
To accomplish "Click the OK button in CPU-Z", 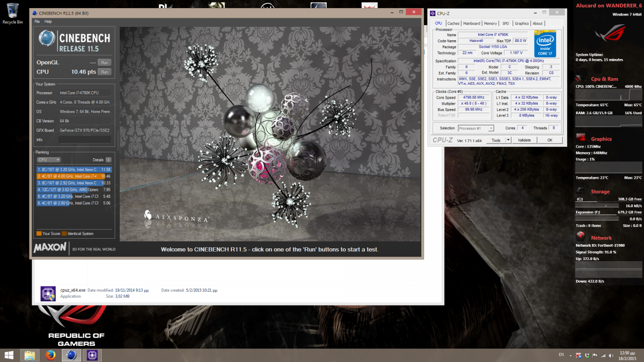I will 550,140.
